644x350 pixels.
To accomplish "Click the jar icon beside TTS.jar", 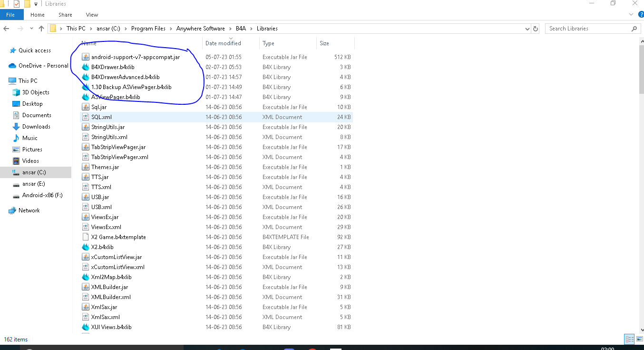I will click(86, 177).
